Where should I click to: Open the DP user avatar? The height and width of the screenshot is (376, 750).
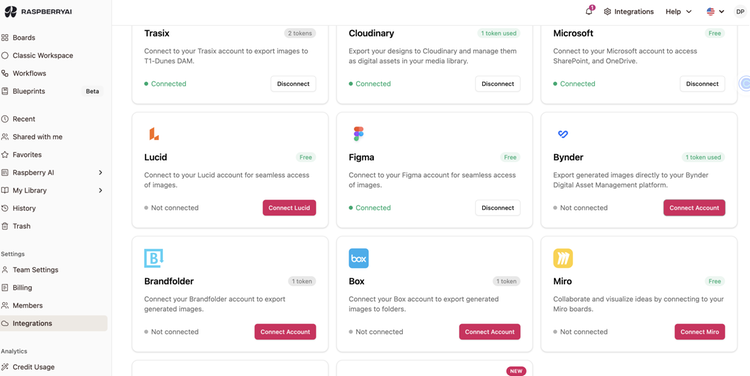click(740, 11)
